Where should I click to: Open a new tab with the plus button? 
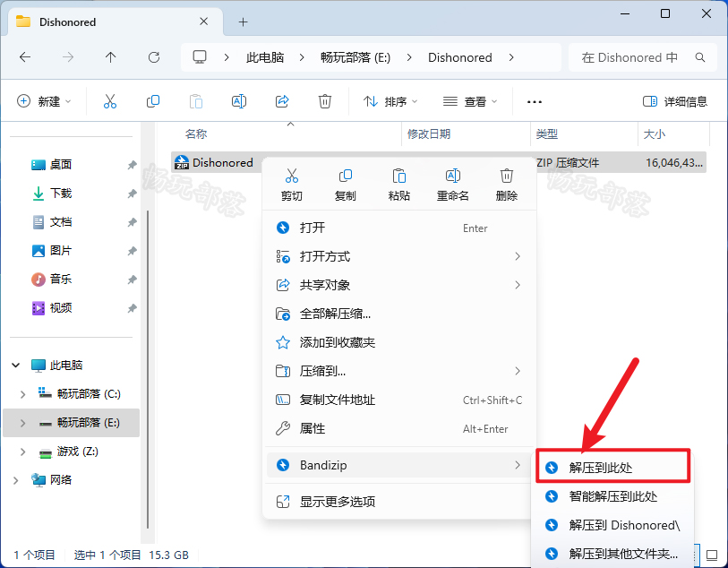point(243,22)
